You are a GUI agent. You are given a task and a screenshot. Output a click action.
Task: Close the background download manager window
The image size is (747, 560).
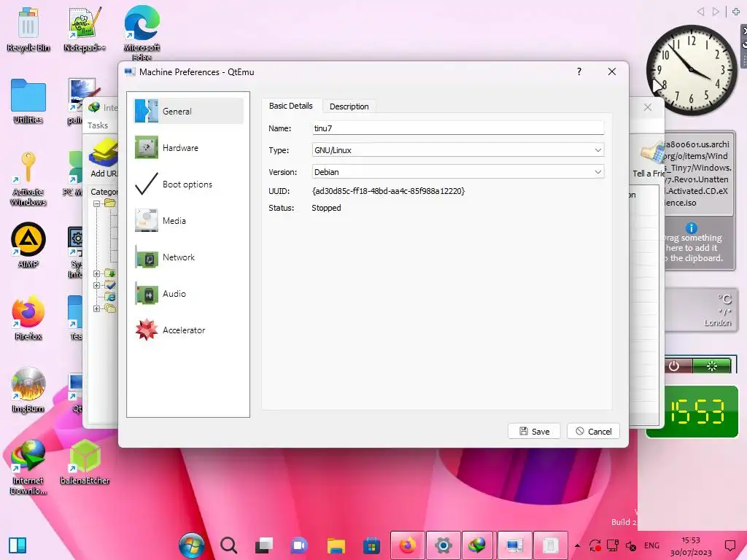coord(648,107)
